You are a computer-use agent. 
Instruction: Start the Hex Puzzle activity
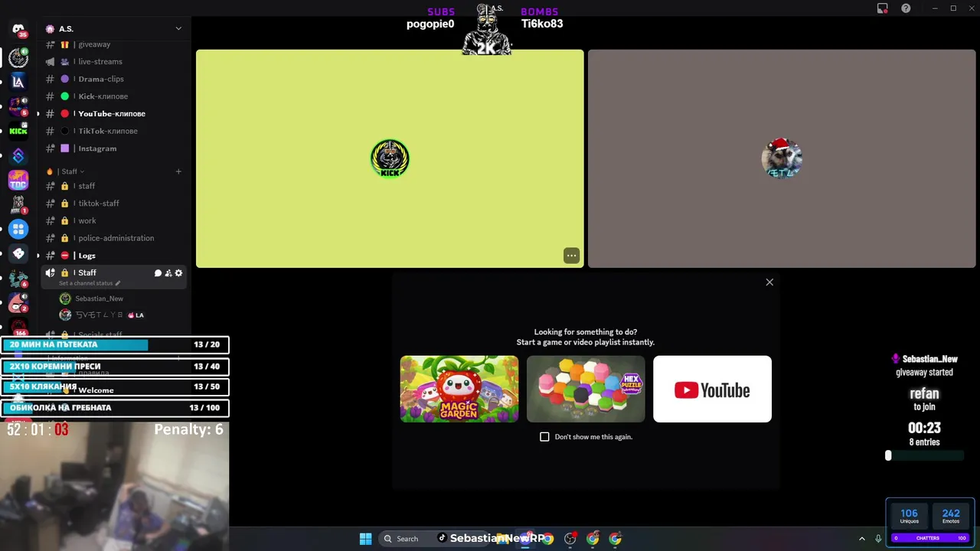point(586,389)
